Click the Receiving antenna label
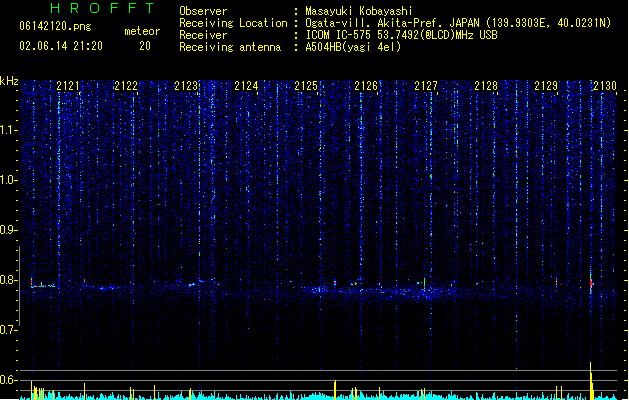629x400 pixels. 230,47
